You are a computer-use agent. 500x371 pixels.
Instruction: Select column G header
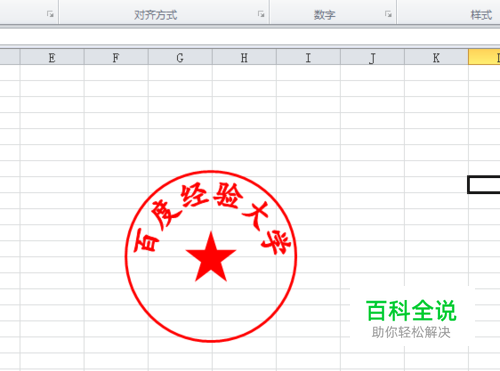click(x=180, y=57)
